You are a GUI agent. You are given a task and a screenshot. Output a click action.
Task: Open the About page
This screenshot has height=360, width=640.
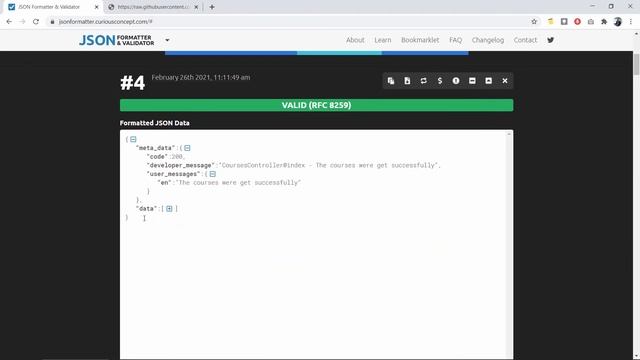click(355, 40)
